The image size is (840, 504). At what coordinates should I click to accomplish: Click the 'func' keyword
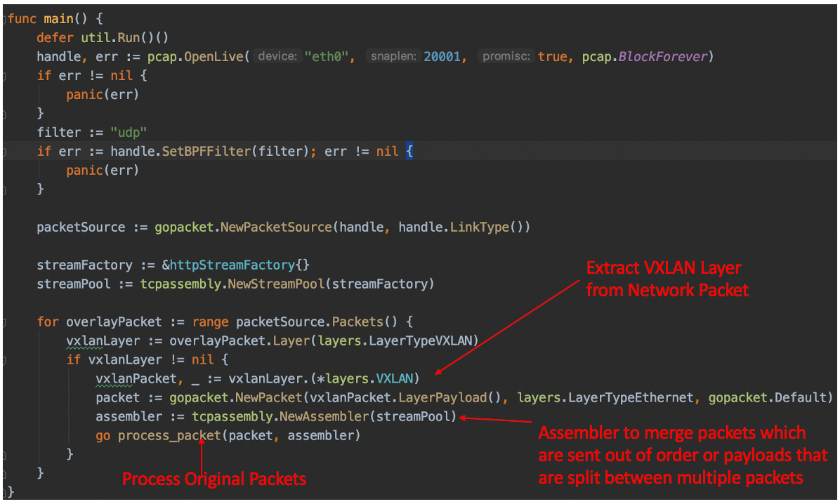22,19
